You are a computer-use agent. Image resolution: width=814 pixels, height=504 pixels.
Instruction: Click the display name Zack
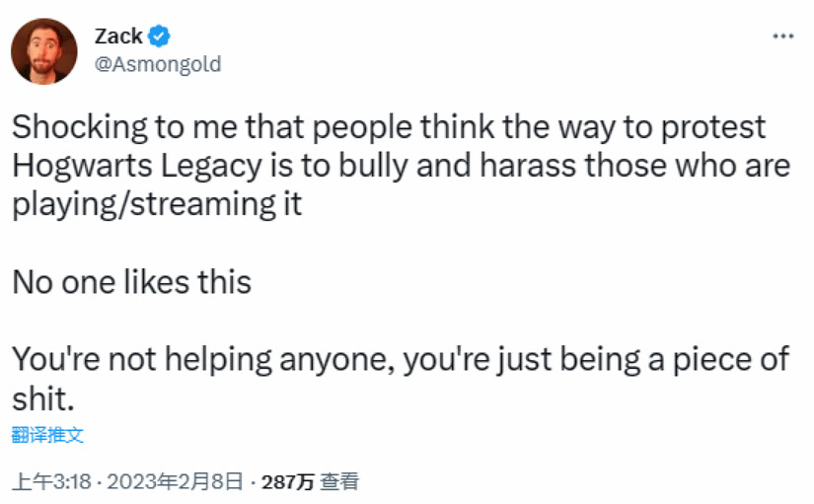pyautogui.click(x=117, y=36)
